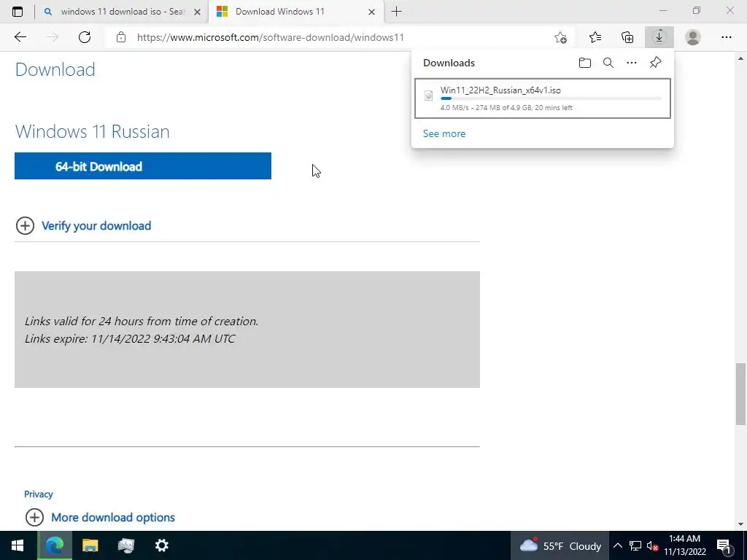This screenshot has height=560, width=747.
Task: Click the Links expire date text
Action: point(130,338)
